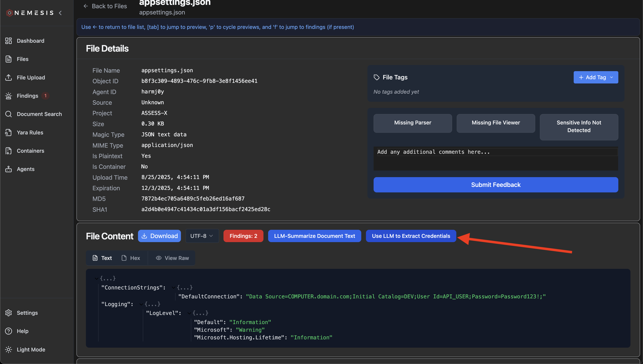Toggle Missing Parser feedback option
Viewport: 643px width, 364px height.
pos(413,123)
